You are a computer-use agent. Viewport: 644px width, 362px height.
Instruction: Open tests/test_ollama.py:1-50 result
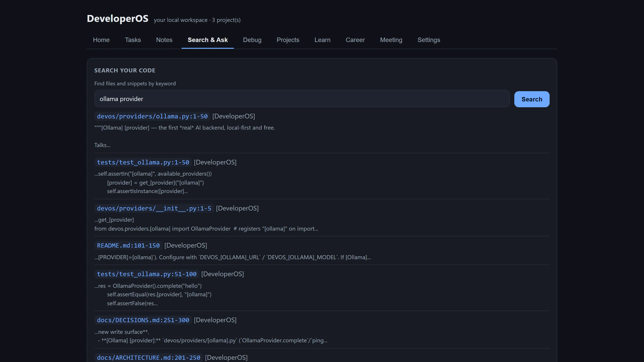pos(143,162)
